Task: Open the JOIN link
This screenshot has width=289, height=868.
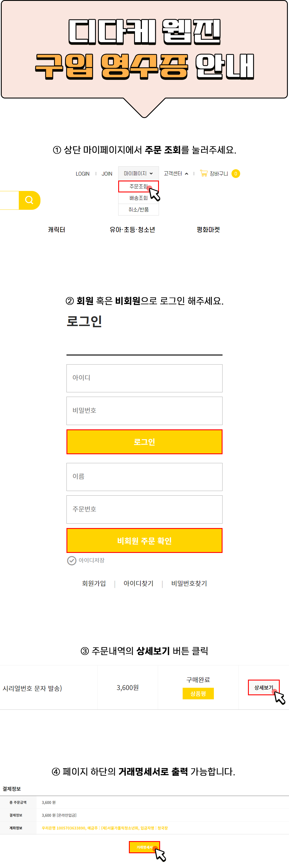Action: pos(107,174)
